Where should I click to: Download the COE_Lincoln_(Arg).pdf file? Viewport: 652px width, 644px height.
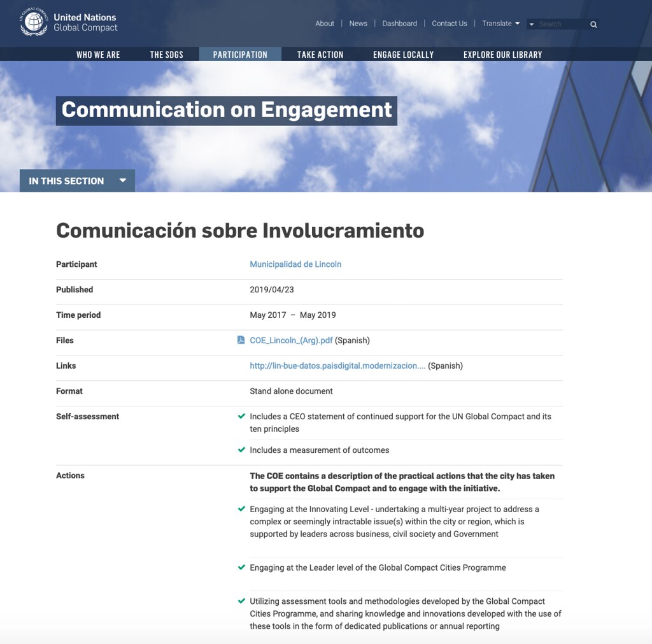(x=291, y=340)
